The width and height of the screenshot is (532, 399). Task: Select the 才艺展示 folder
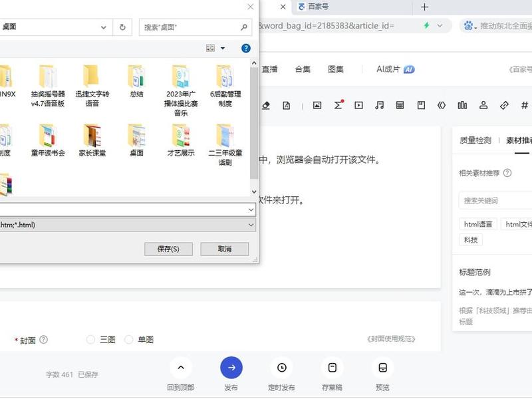(181, 140)
